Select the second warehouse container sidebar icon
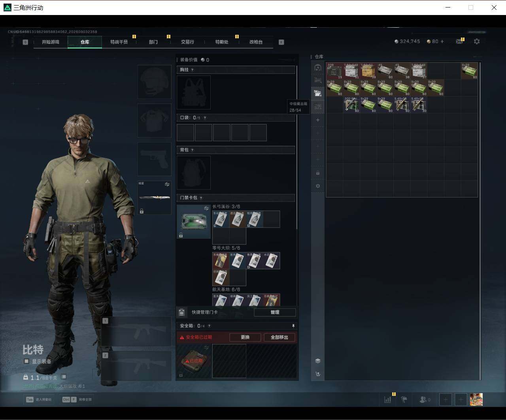This screenshot has height=420, width=506. tap(318, 80)
